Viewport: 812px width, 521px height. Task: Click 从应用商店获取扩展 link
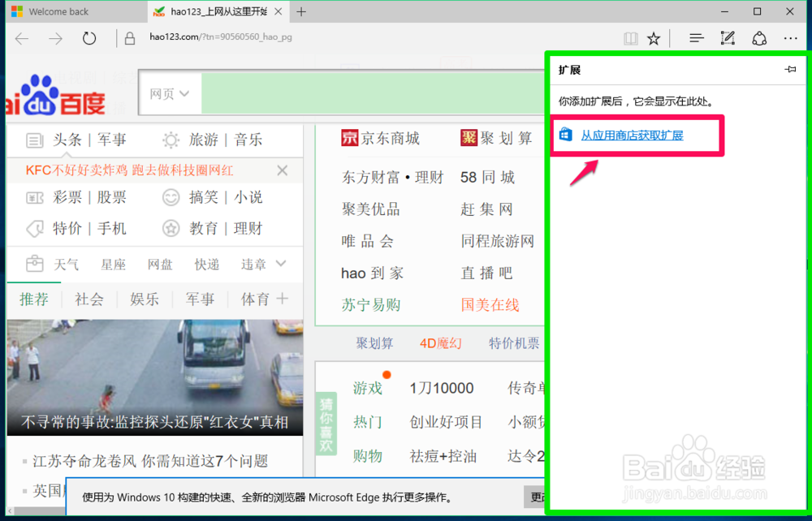pyautogui.click(x=632, y=136)
